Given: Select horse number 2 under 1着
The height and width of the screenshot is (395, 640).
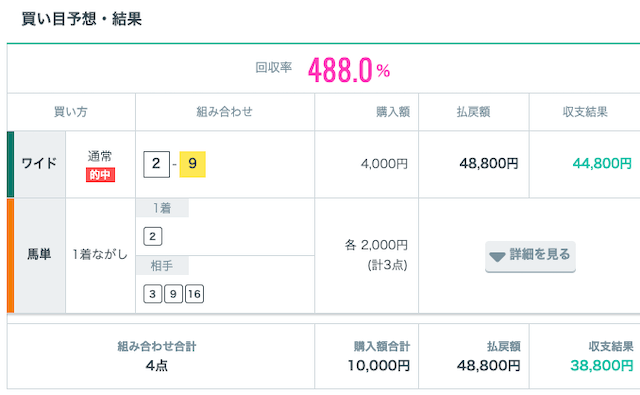Looking at the screenshot, I should [x=153, y=236].
